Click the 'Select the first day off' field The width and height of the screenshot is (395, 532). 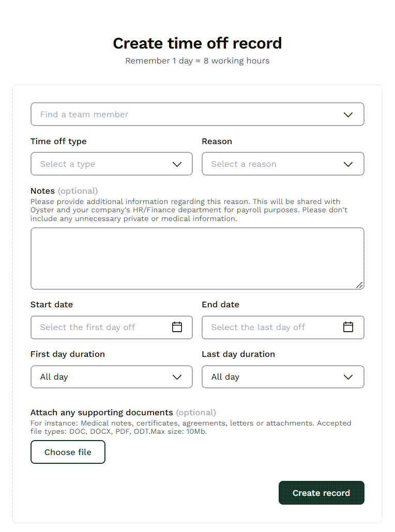click(93, 327)
